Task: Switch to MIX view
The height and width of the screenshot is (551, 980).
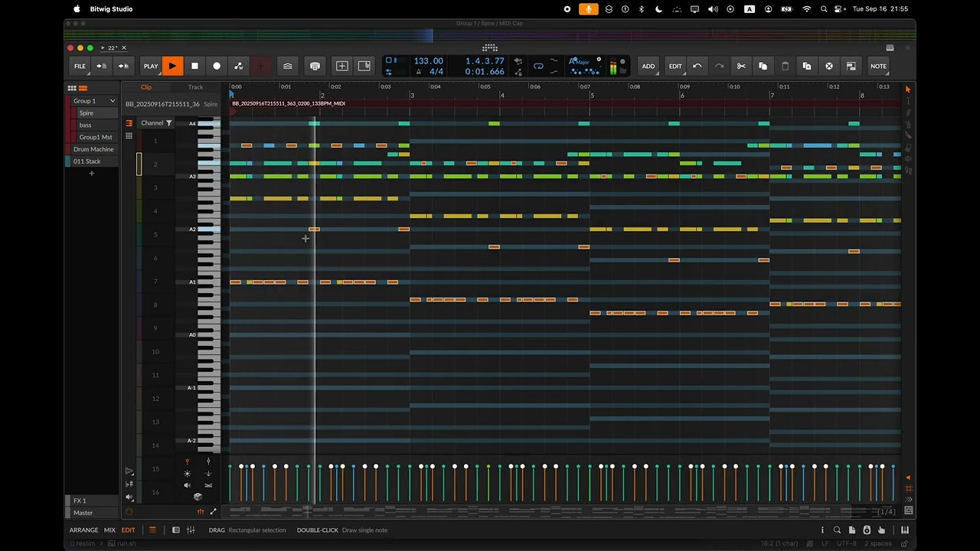Action: pyautogui.click(x=109, y=530)
